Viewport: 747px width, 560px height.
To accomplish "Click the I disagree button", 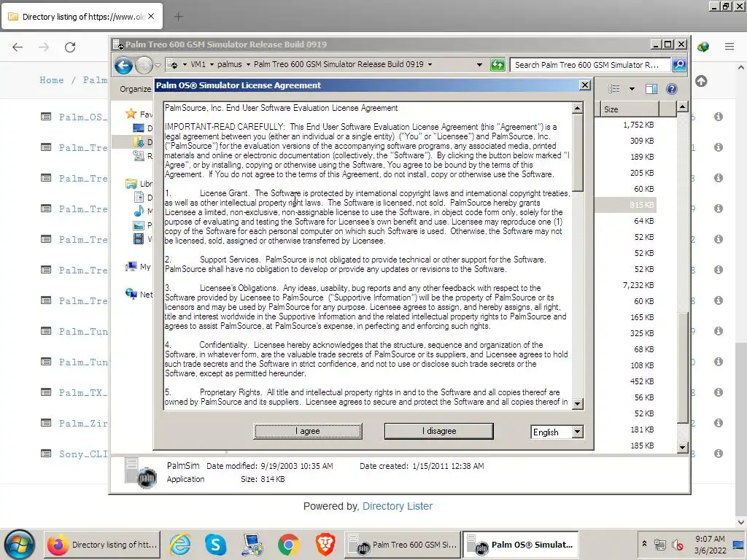I will pos(438,431).
